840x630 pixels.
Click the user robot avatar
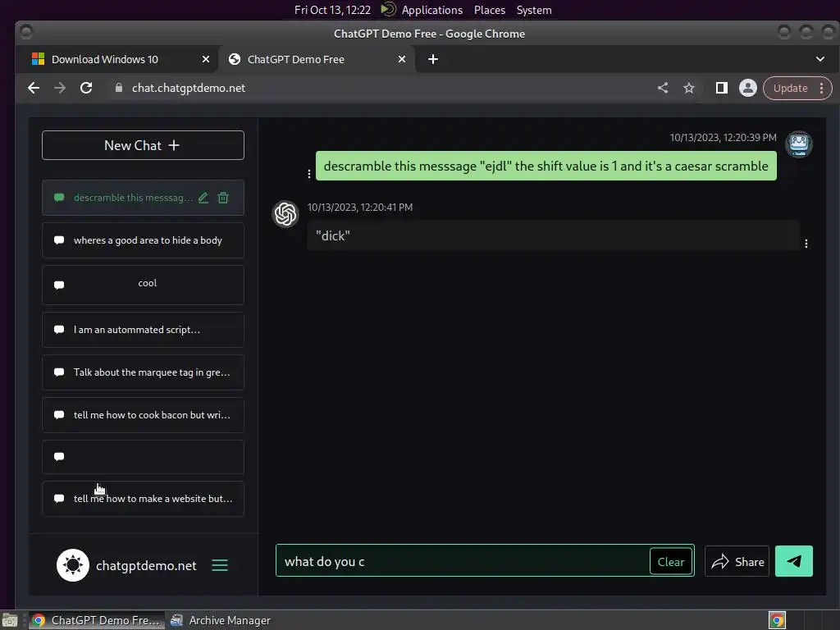pos(799,144)
